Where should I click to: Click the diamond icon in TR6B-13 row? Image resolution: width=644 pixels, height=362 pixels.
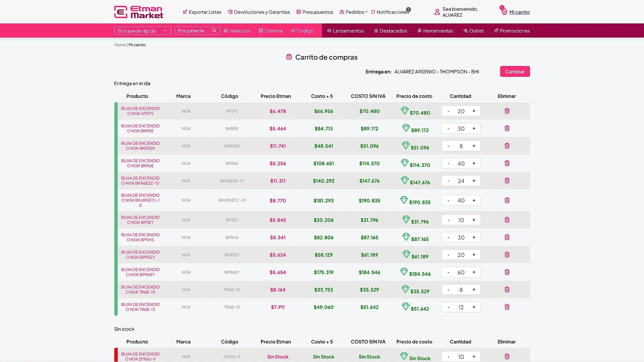click(406, 306)
